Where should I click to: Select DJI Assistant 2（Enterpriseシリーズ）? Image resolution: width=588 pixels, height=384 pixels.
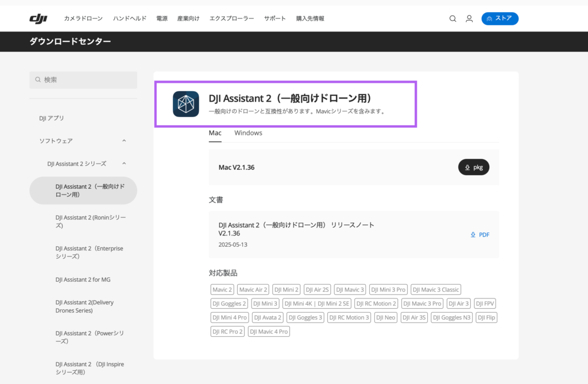tap(89, 253)
